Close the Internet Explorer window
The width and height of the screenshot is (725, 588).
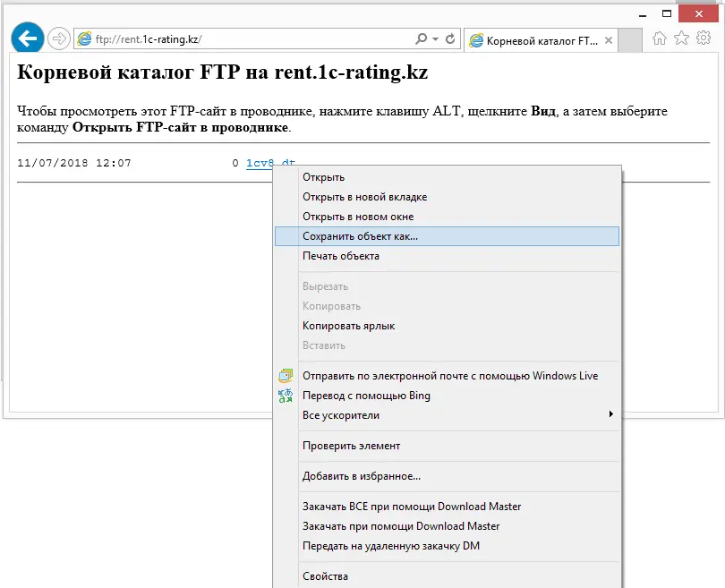tap(699, 13)
